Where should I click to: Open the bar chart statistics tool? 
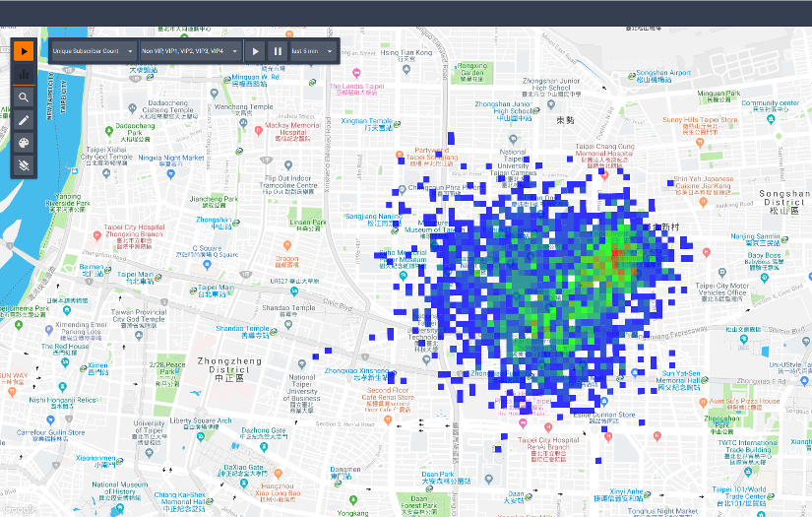click(x=24, y=74)
